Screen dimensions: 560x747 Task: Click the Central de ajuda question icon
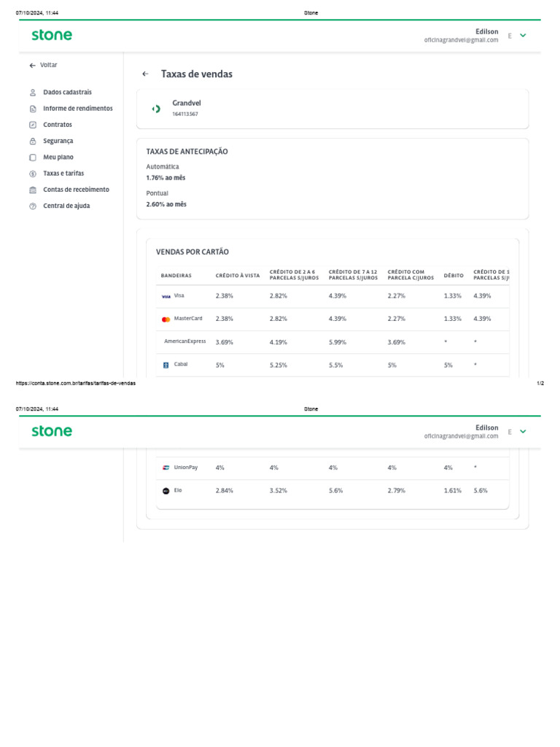(x=33, y=206)
